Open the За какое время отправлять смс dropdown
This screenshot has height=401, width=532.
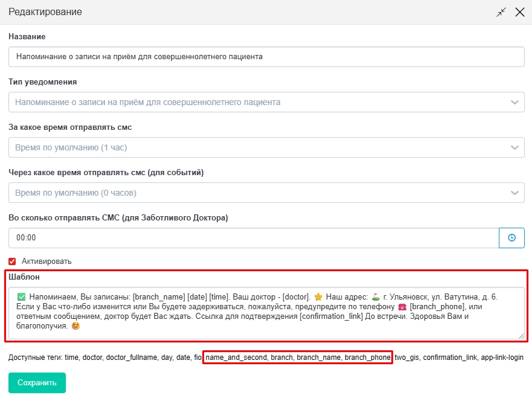266,147
